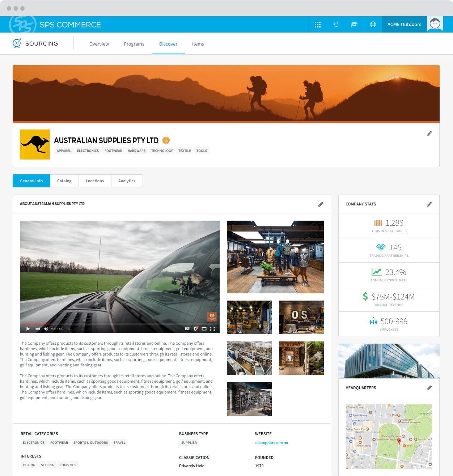The image size is (453, 476).
Task: Open the OS store sign thumbnail
Action: pyautogui.click(x=301, y=317)
